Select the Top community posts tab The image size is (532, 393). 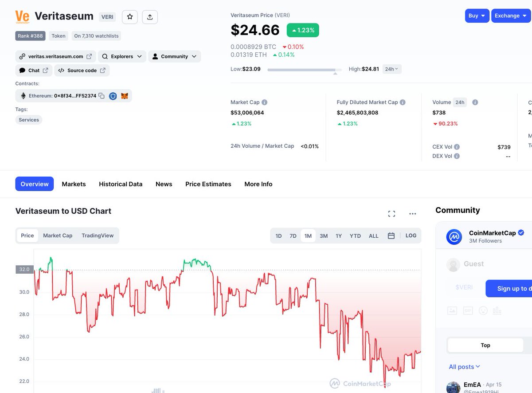[485, 345]
